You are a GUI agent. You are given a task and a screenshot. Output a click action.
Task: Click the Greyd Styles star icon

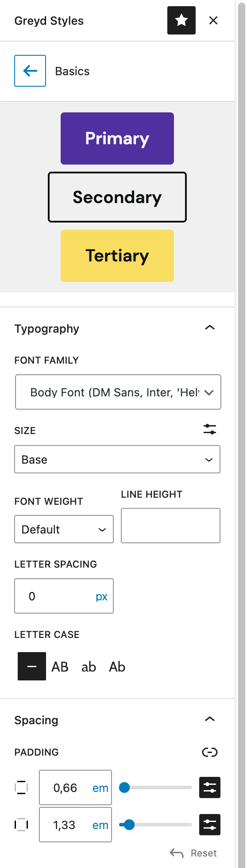click(x=181, y=20)
